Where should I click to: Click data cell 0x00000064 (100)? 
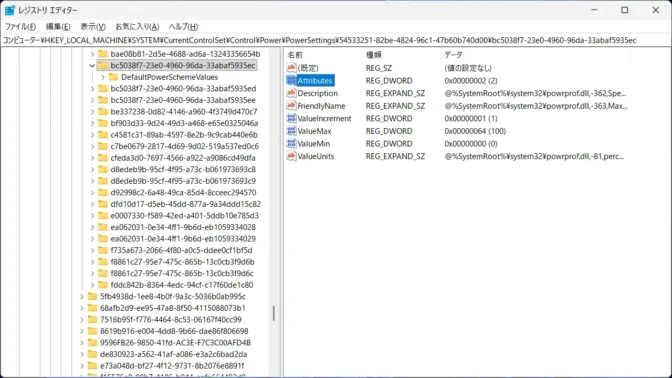[x=475, y=131]
